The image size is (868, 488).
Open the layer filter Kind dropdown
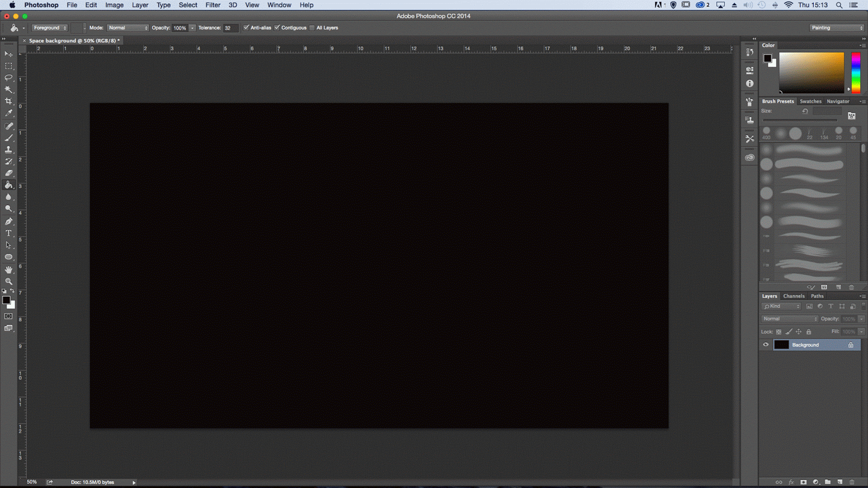point(782,306)
